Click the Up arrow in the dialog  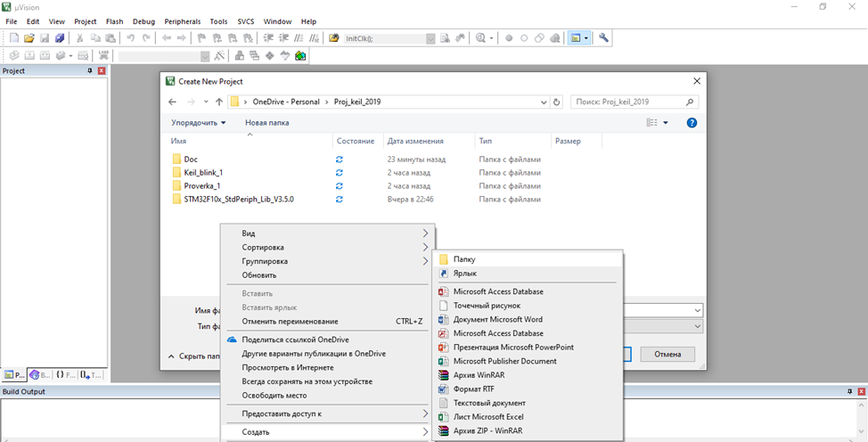click(219, 102)
